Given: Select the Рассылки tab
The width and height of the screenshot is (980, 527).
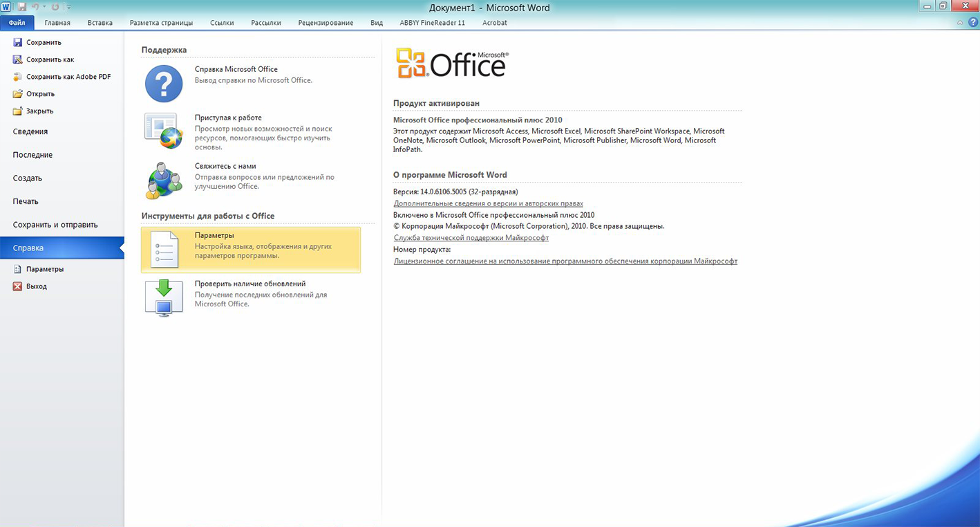Looking at the screenshot, I should tap(266, 23).
